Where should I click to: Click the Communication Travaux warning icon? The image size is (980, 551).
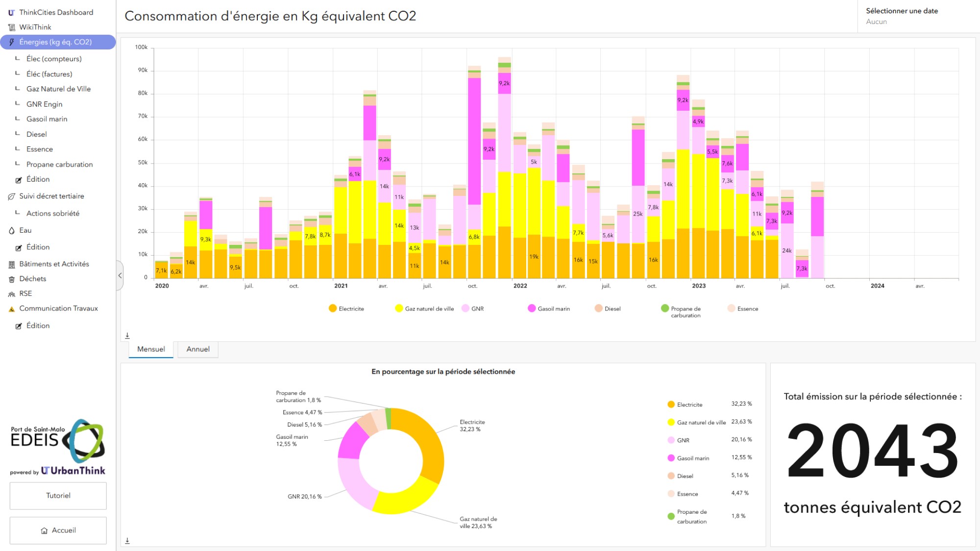point(12,309)
